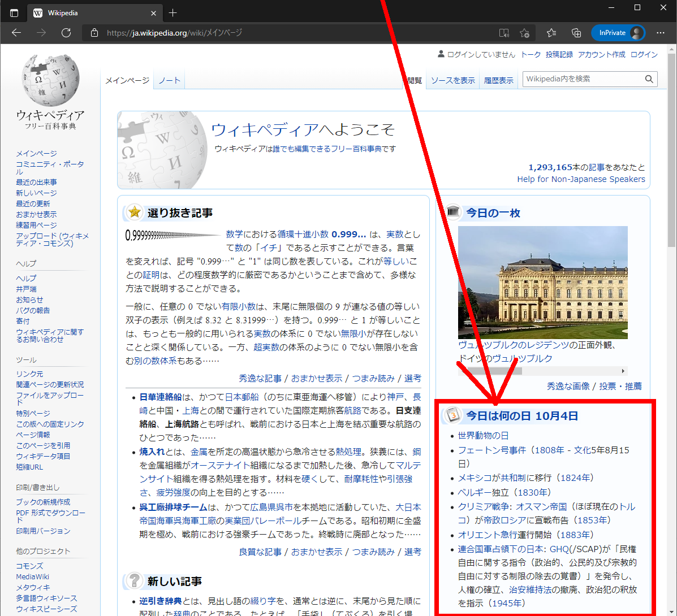Click the question mark icon beside 新しい記事

tap(134, 580)
